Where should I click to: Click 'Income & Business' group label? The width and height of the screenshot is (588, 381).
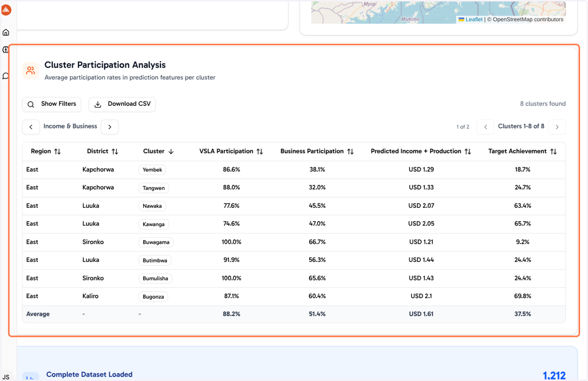[70, 127]
